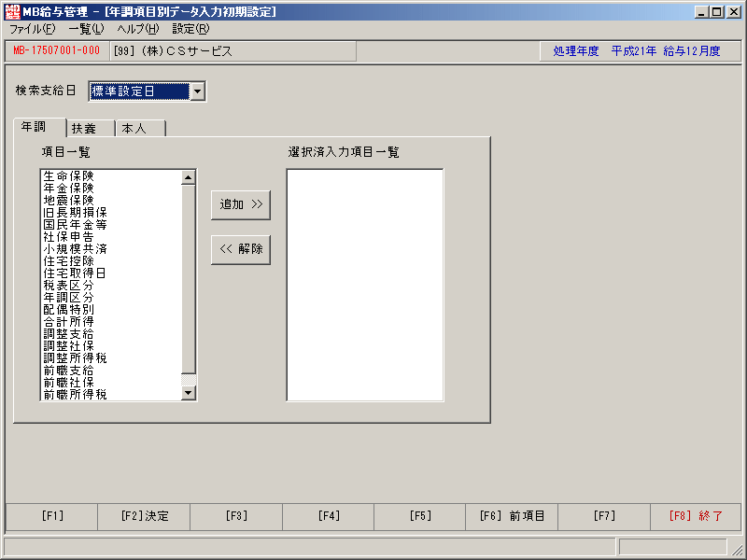Click the 追加 >> button

[x=241, y=204]
